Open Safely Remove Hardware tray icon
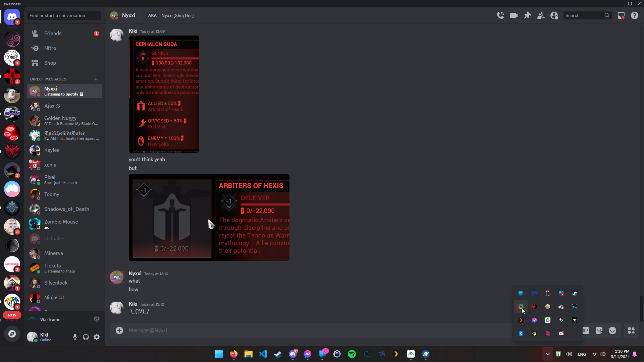644x362 pixels. 548,293
